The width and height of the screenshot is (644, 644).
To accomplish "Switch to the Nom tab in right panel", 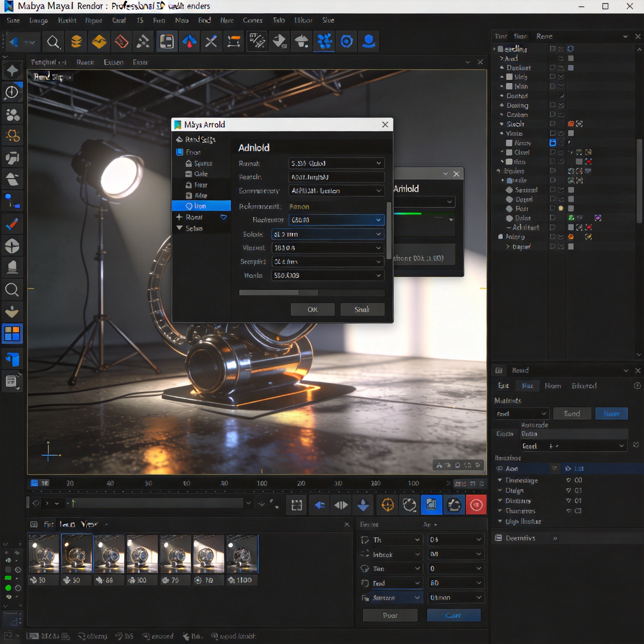I will point(553,386).
